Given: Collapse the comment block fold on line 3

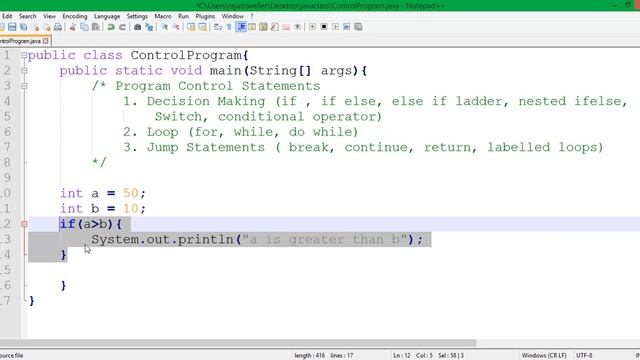Looking at the screenshot, I should coord(24,86).
